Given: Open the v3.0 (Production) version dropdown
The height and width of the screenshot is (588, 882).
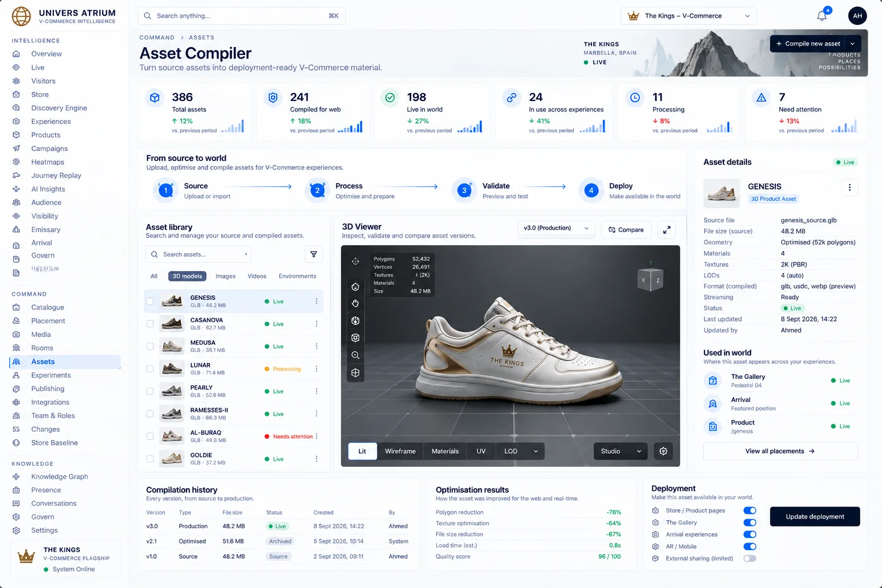Looking at the screenshot, I should (x=556, y=229).
